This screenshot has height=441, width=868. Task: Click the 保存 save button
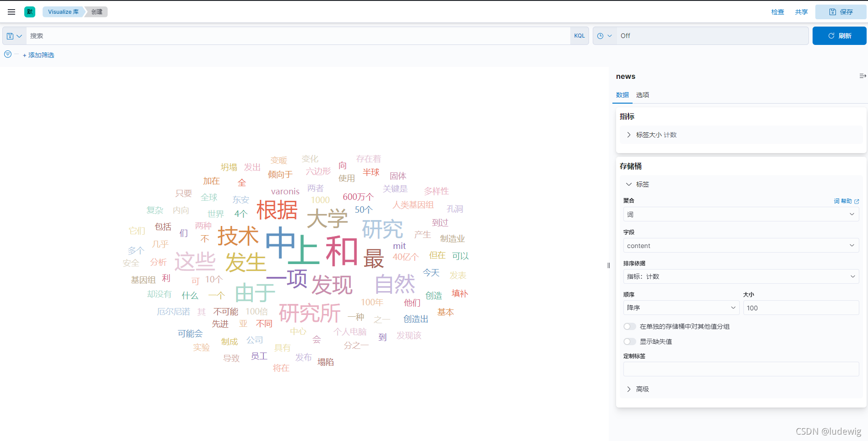pyautogui.click(x=841, y=12)
